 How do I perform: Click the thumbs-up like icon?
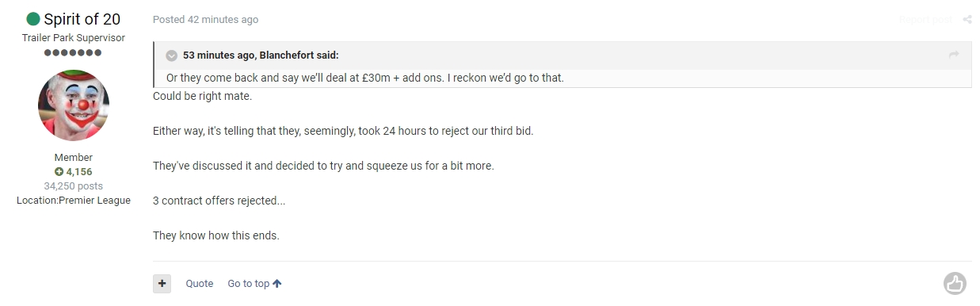955,283
